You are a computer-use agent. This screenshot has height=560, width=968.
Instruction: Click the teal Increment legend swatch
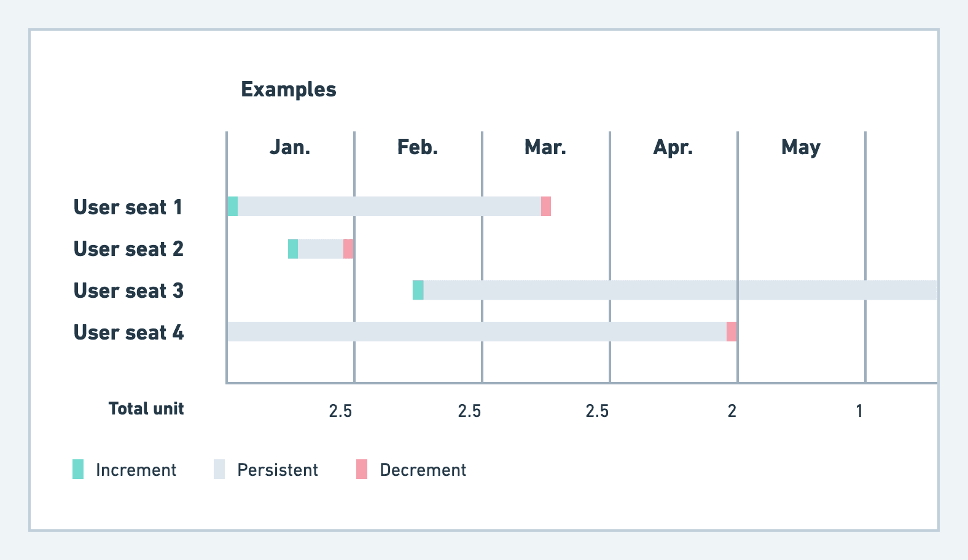point(78,469)
